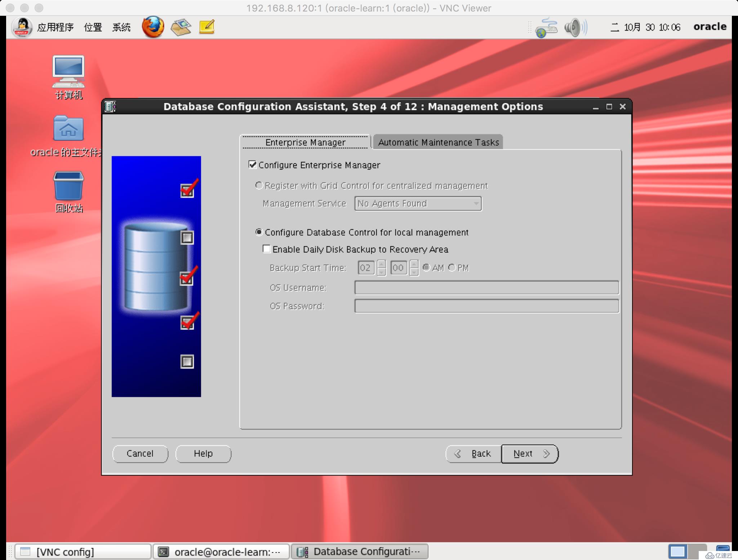Open the 应用程序 menu
Image resolution: width=738 pixels, height=560 pixels.
pos(55,27)
